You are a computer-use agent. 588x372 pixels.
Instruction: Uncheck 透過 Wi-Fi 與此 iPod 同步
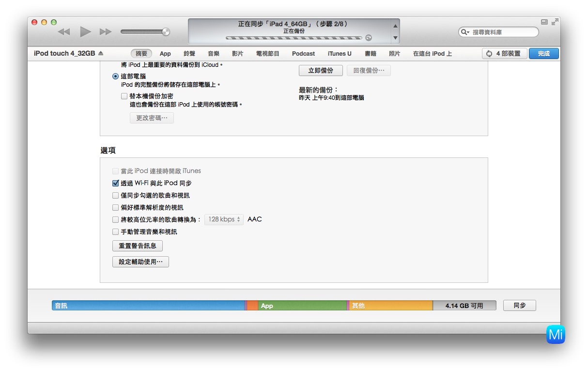point(115,183)
